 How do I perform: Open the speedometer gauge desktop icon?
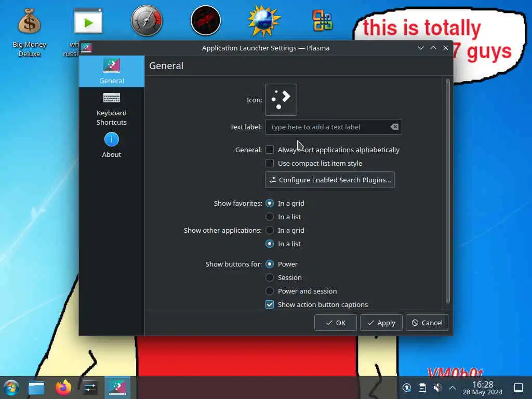pyautogui.click(x=147, y=20)
